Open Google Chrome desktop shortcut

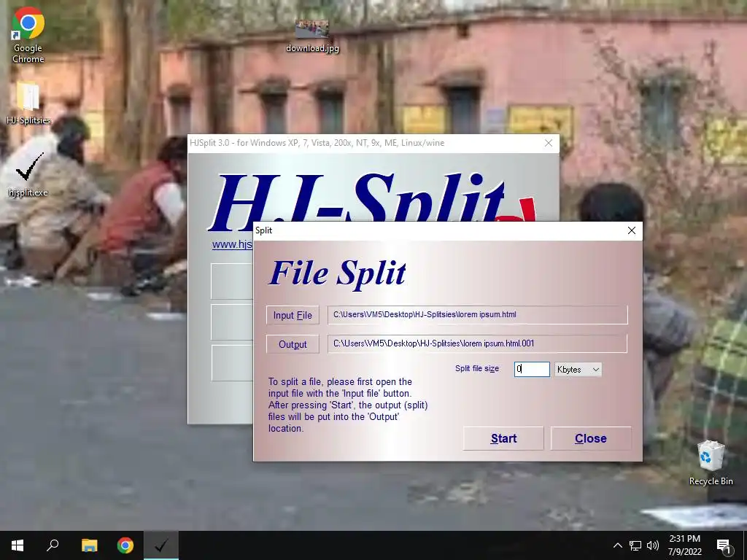28,35
